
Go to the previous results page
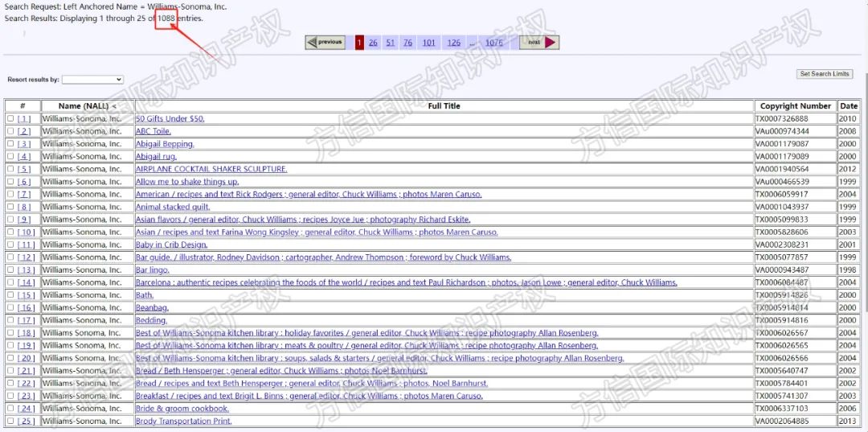click(325, 42)
